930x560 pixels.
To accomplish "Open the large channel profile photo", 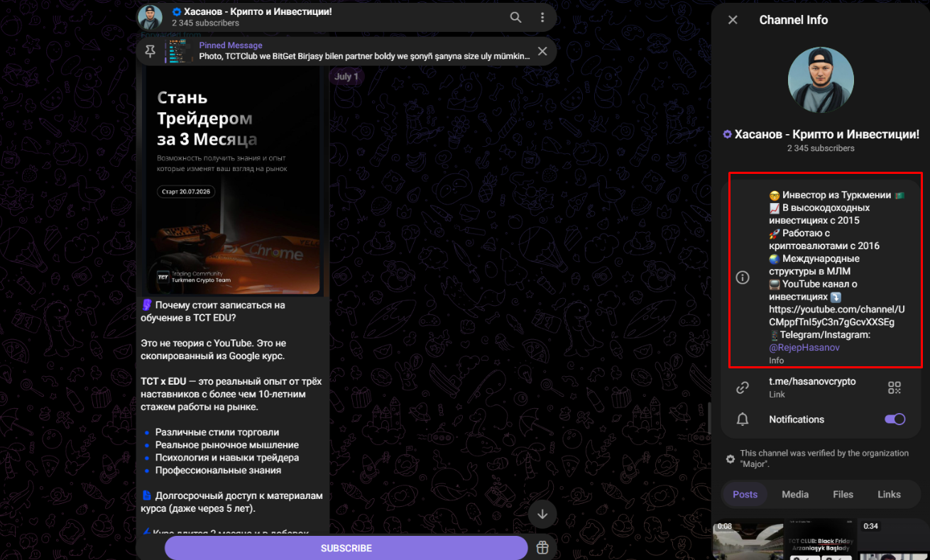I will tap(821, 80).
